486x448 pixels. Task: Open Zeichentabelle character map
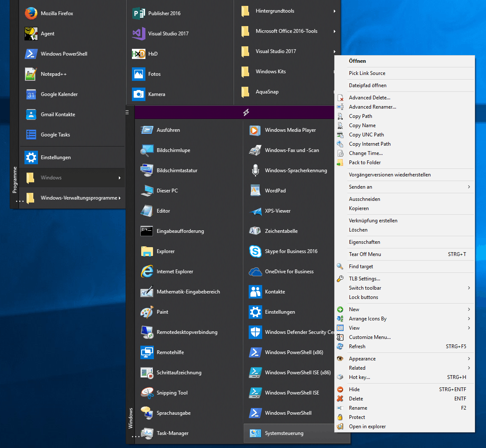[x=289, y=231]
